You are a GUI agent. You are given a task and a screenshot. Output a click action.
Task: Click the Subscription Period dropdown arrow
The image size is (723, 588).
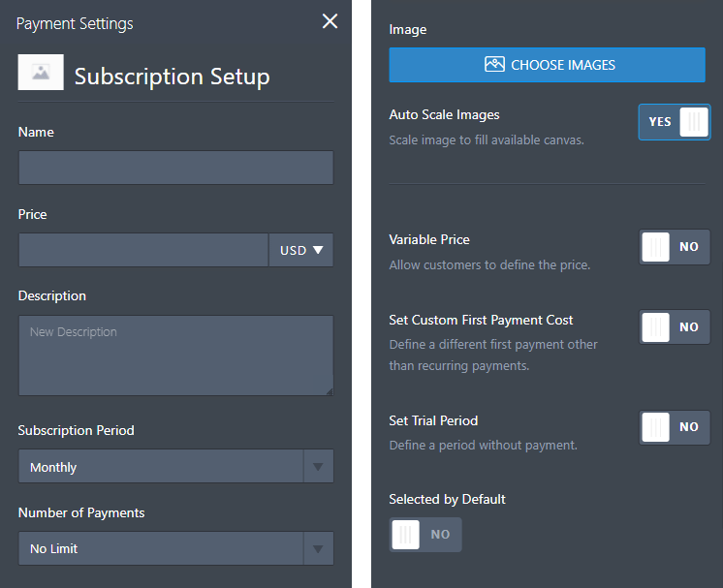pyautogui.click(x=318, y=467)
